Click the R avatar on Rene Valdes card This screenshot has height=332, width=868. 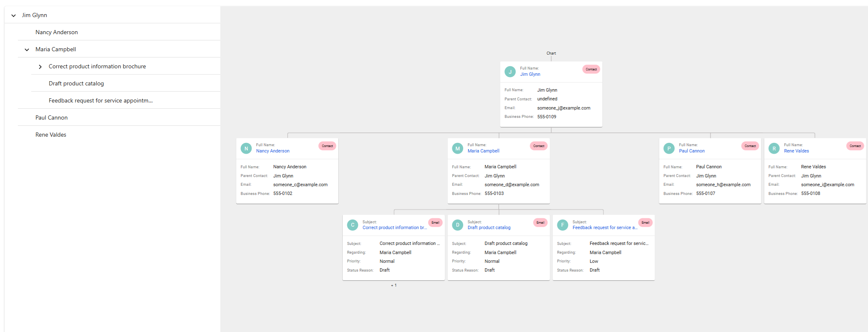pyautogui.click(x=774, y=148)
